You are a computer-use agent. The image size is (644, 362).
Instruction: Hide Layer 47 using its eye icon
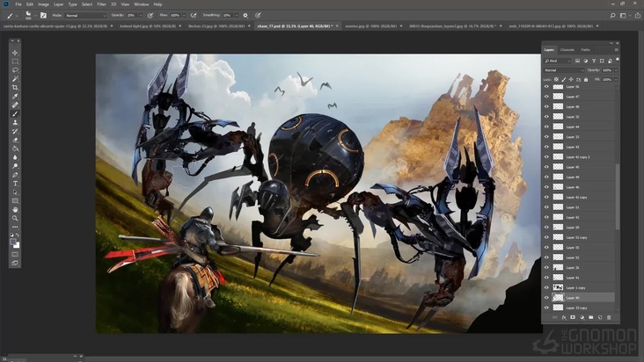546,97
